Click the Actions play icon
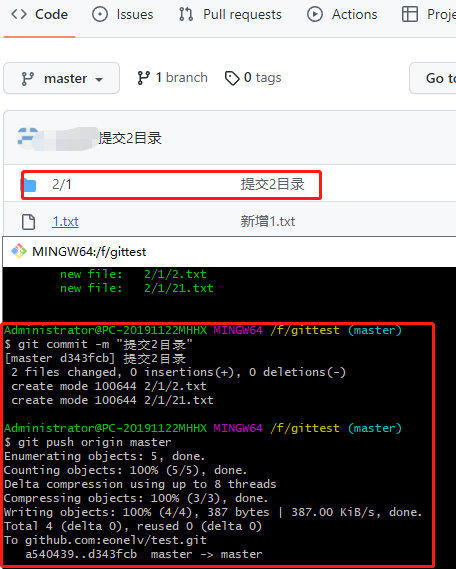 click(x=315, y=15)
